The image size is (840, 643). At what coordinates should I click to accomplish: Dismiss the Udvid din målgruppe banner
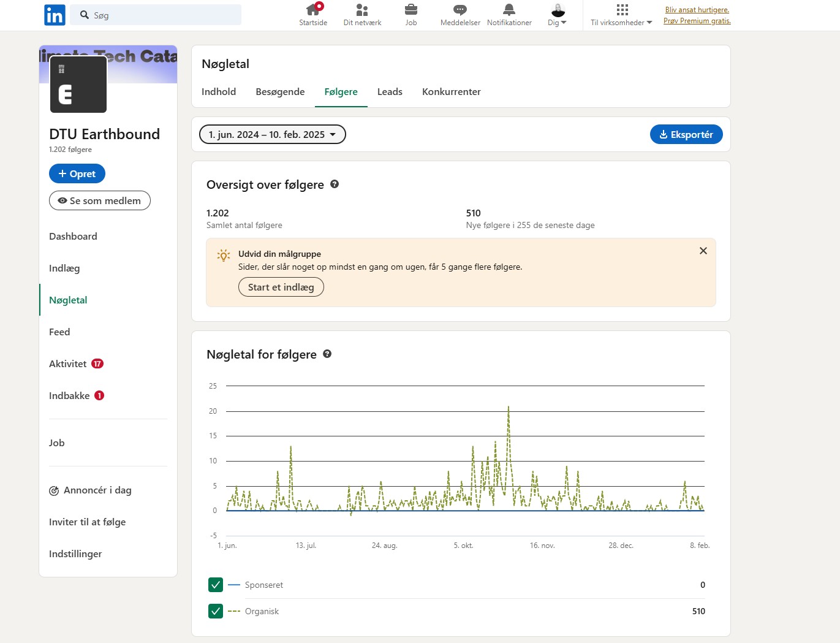pos(703,251)
